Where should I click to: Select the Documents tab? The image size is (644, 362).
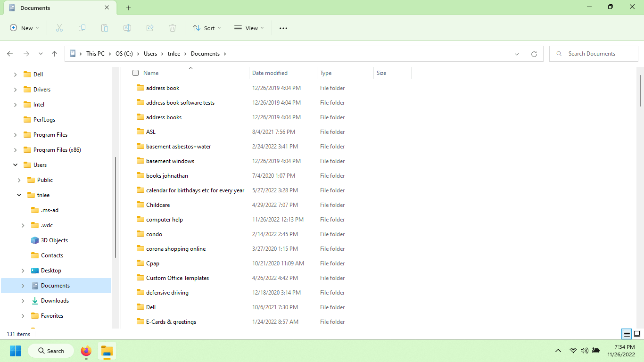click(59, 8)
